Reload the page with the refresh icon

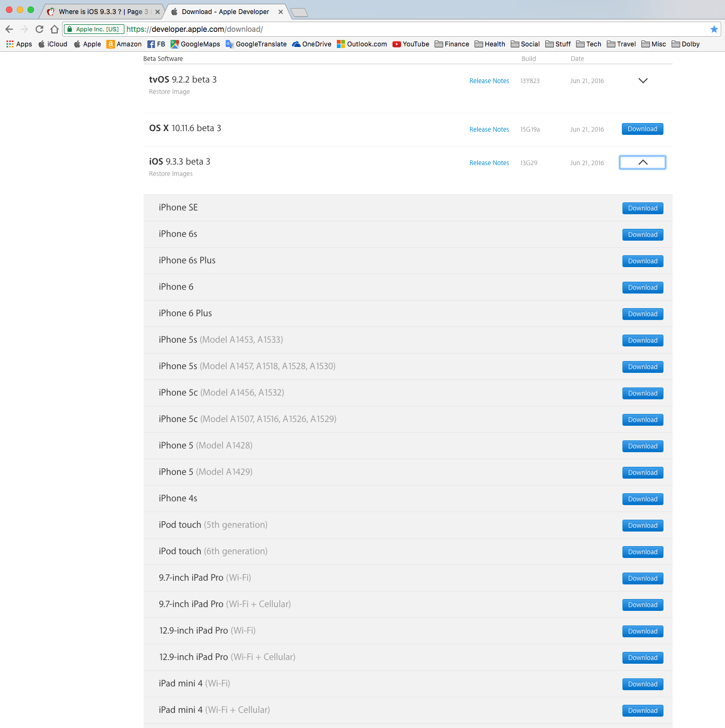tap(39, 29)
